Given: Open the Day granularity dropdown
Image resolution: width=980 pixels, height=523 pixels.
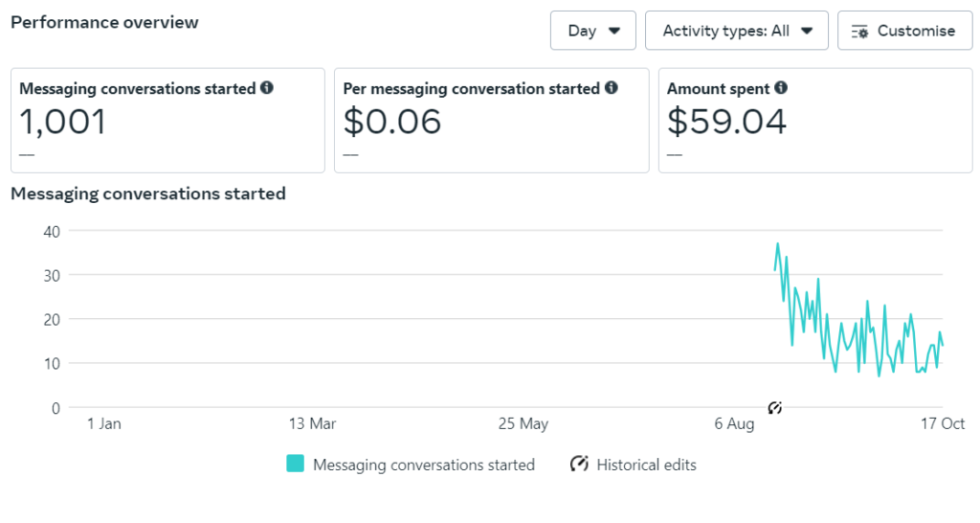Looking at the screenshot, I should [592, 30].
